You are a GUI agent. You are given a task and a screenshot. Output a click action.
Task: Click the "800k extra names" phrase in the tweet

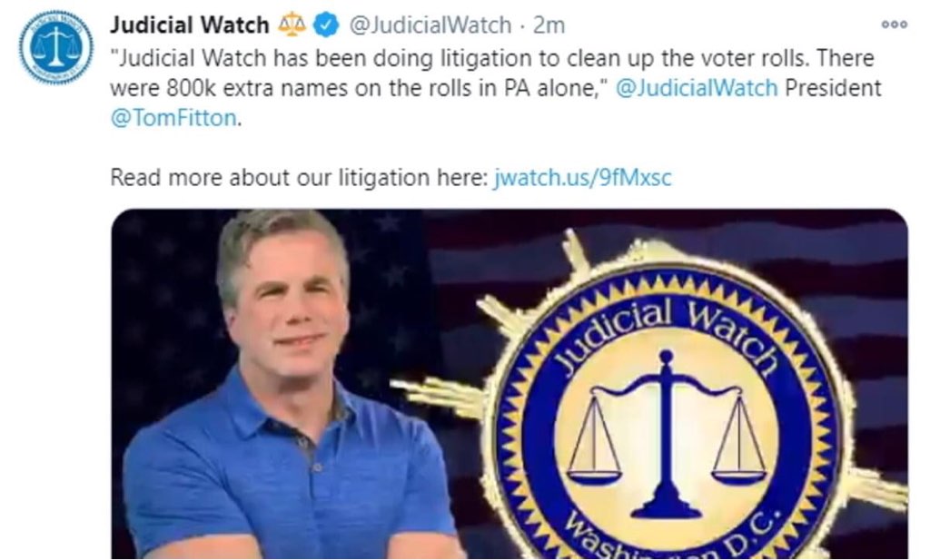point(257,88)
